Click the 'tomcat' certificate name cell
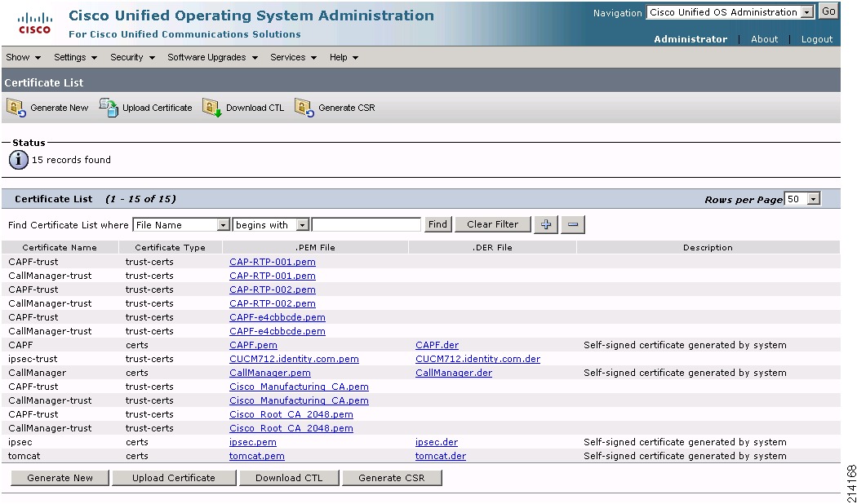Image resolution: width=857 pixels, height=504 pixels. pos(24,456)
